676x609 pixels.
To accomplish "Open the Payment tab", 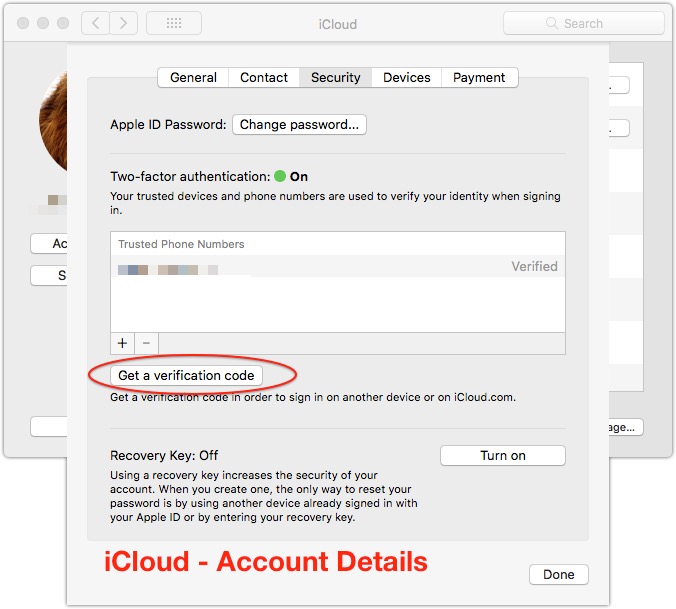I will 479,78.
